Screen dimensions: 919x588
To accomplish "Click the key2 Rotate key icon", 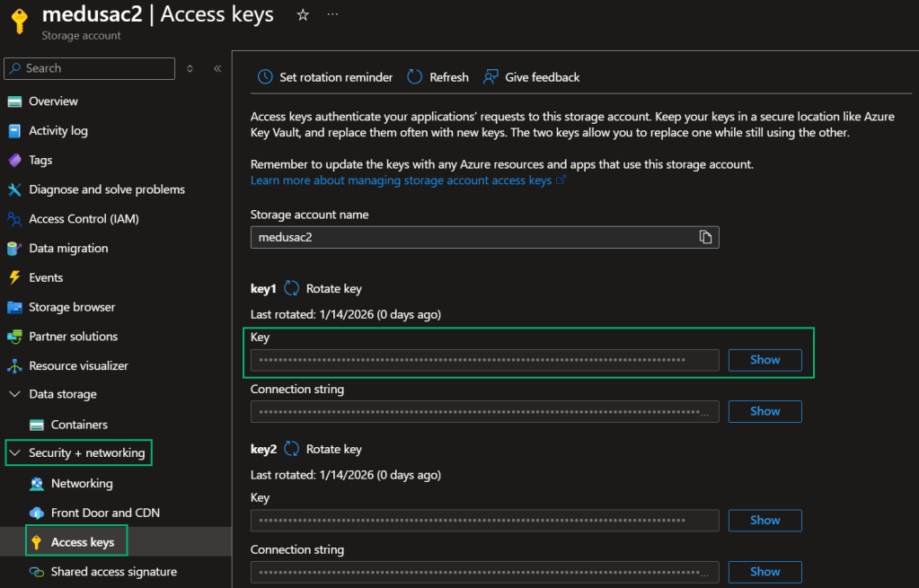I will pos(292,449).
